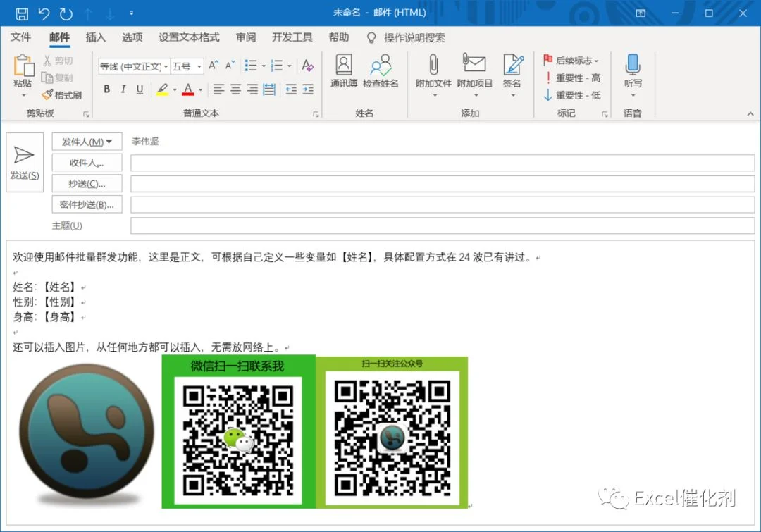Open 普通文本 group dialog launcher
The image size is (761, 532).
pos(316,115)
